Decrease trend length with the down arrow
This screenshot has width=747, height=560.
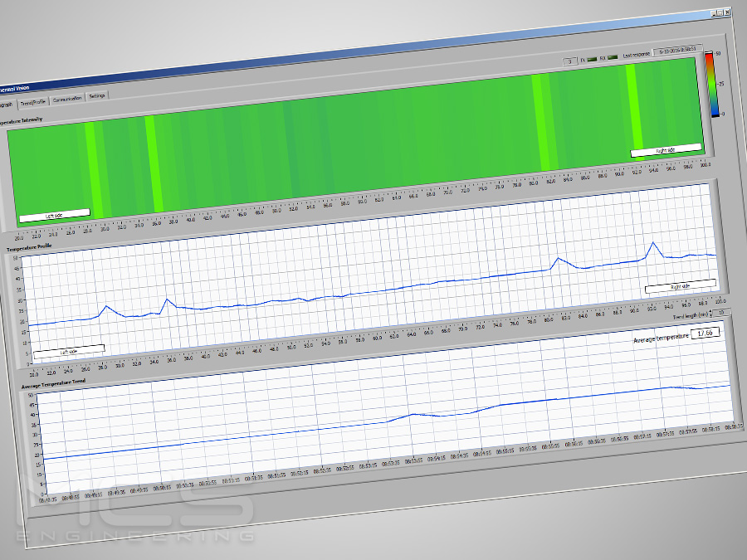(x=711, y=315)
